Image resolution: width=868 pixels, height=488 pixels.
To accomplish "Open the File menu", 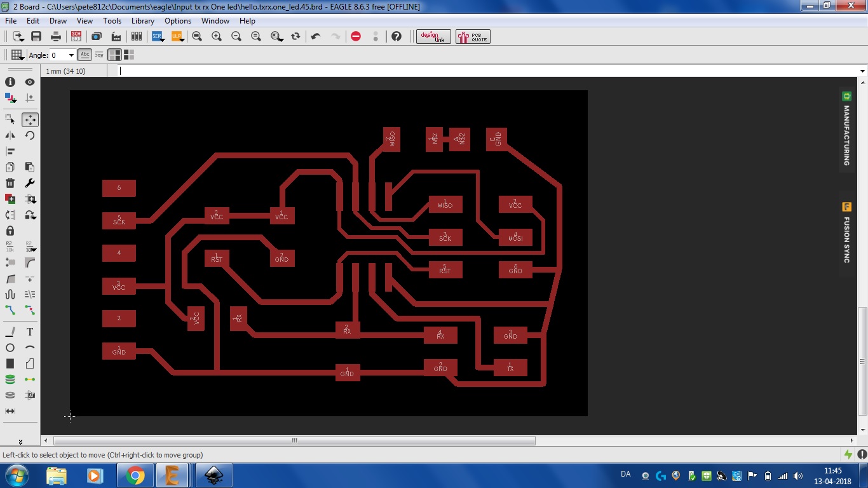I will pos(11,21).
